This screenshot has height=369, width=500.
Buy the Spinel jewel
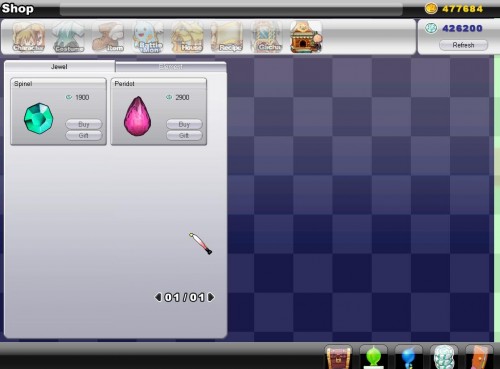point(84,124)
